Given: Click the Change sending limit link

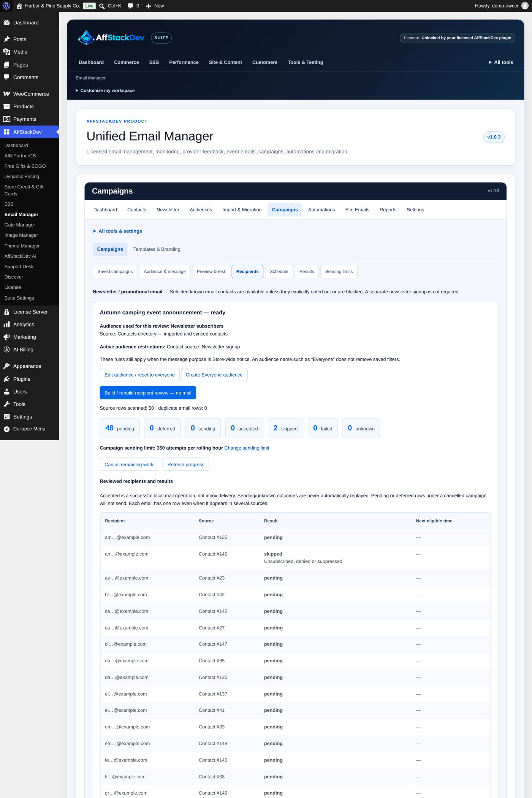Looking at the screenshot, I should (x=247, y=448).
